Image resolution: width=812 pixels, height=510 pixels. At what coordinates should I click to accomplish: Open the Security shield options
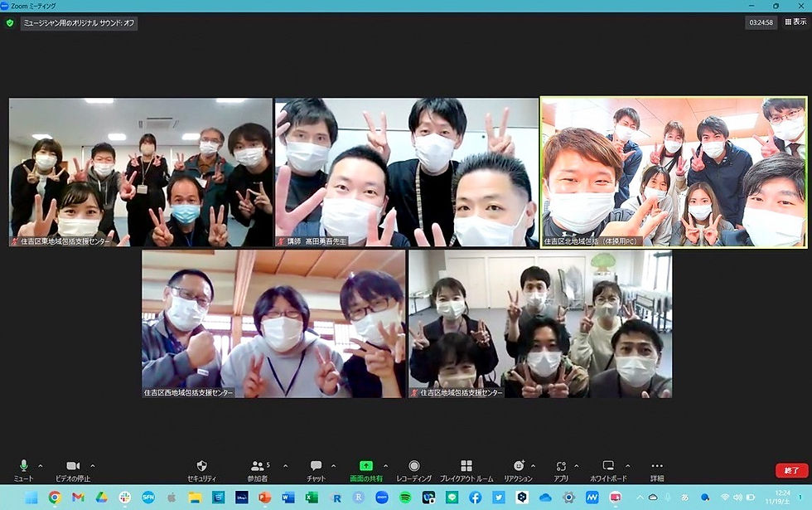(202, 470)
